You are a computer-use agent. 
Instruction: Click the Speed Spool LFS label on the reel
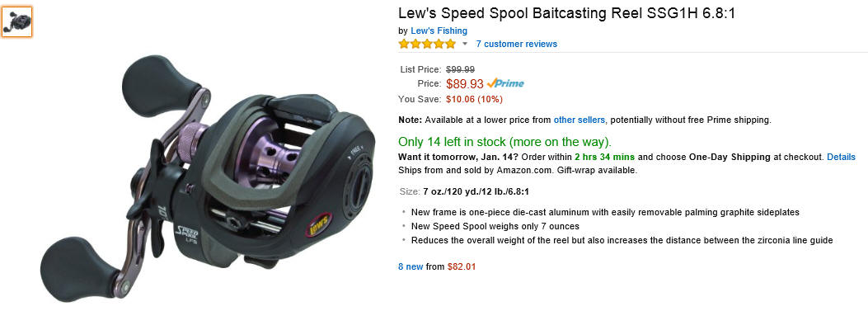186,233
